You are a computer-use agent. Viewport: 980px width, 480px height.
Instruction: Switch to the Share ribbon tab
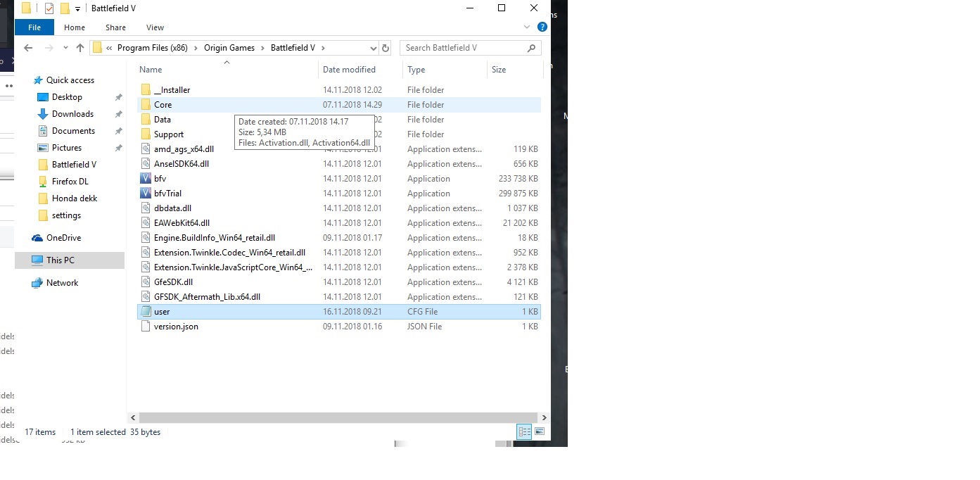click(x=115, y=27)
